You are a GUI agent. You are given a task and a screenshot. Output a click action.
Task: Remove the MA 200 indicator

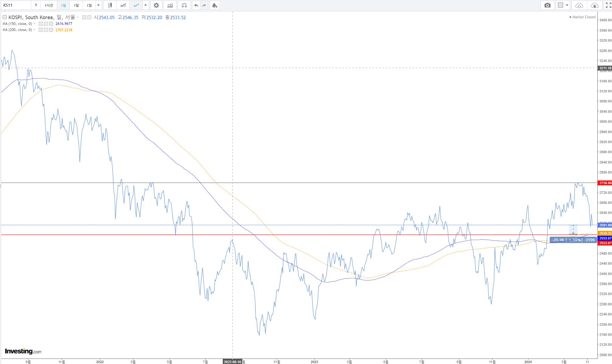pyautogui.click(x=51, y=30)
